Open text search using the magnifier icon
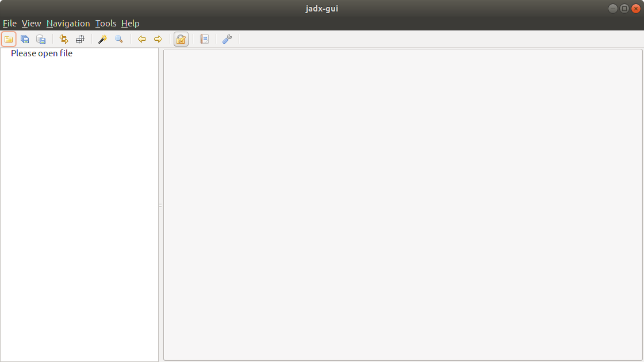This screenshot has width=644, height=362. [x=118, y=38]
